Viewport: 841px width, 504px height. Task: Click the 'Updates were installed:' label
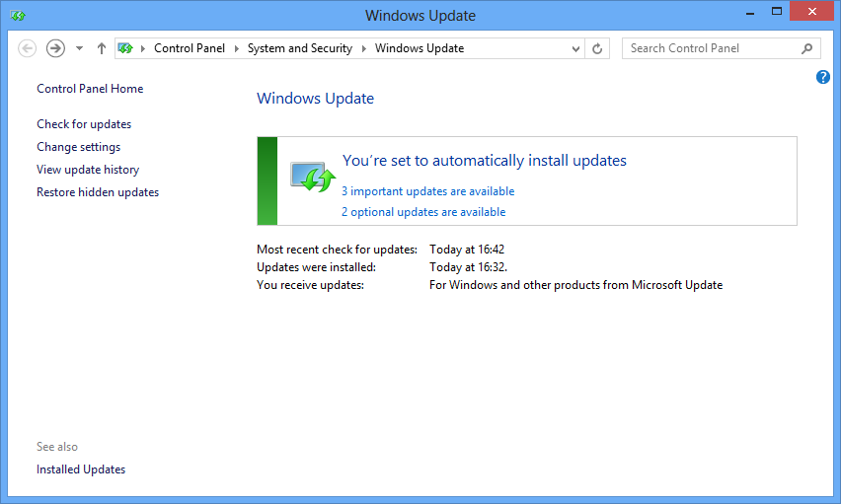(317, 267)
